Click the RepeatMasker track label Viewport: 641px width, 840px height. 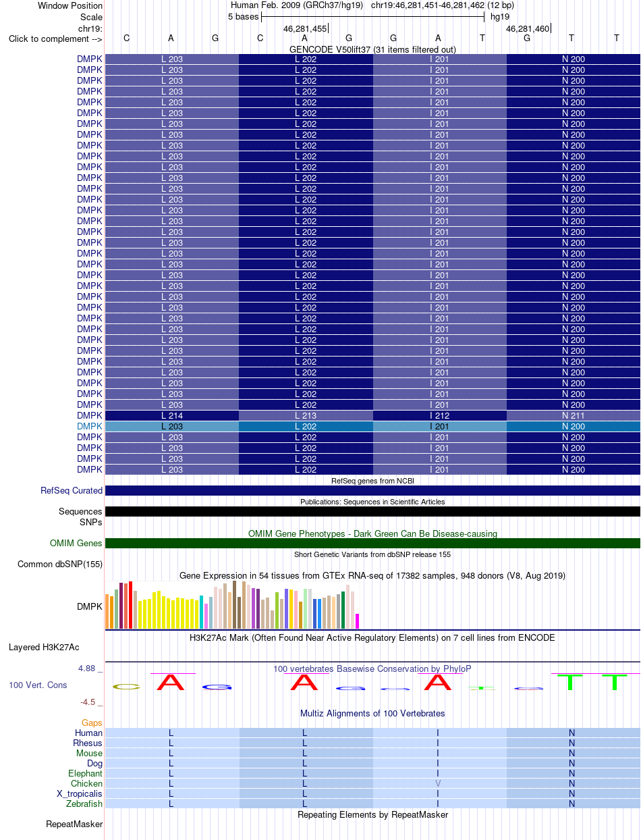pyautogui.click(x=74, y=824)
